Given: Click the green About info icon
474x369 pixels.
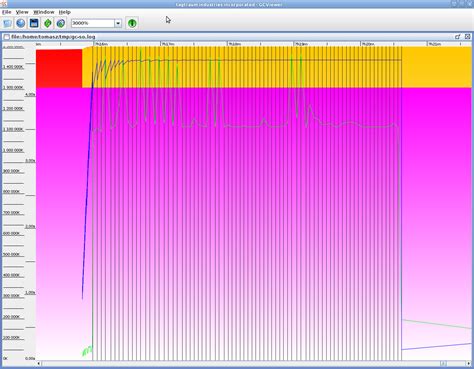Looking at the screenshot, I should [132, 23].
